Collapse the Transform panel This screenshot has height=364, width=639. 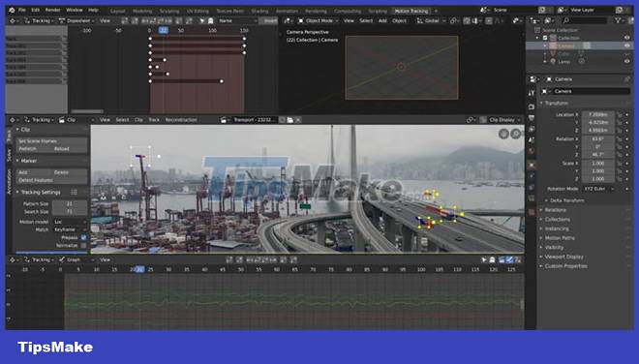[556, 104]
